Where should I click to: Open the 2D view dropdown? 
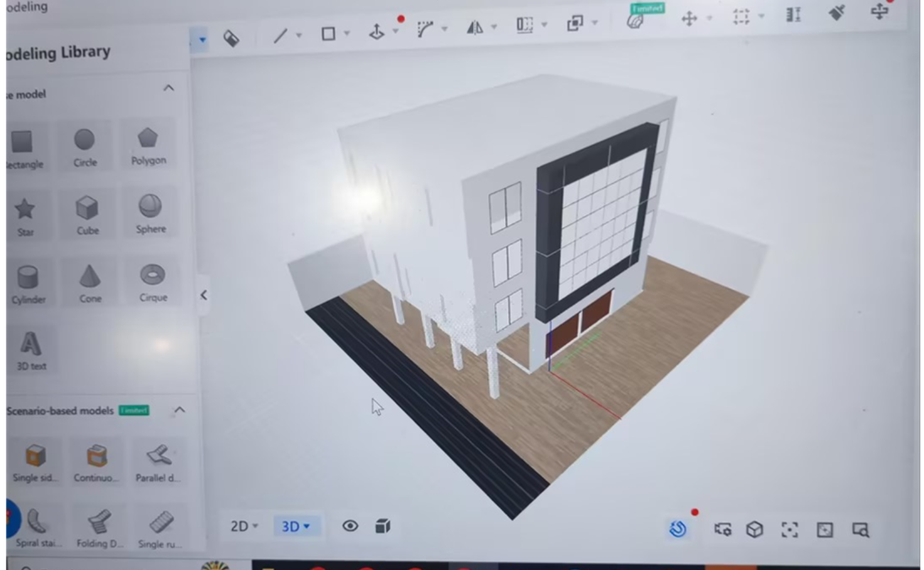coord(244,526)
